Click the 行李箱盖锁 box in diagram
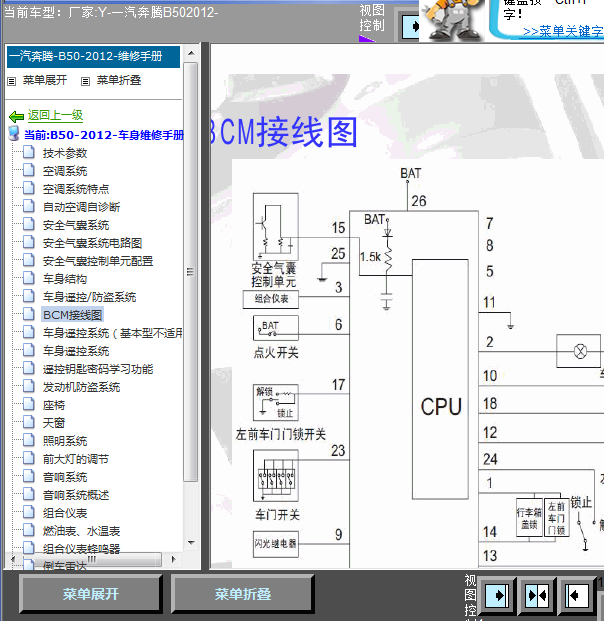Screen dimensions: 604x621 click(529, 518)
